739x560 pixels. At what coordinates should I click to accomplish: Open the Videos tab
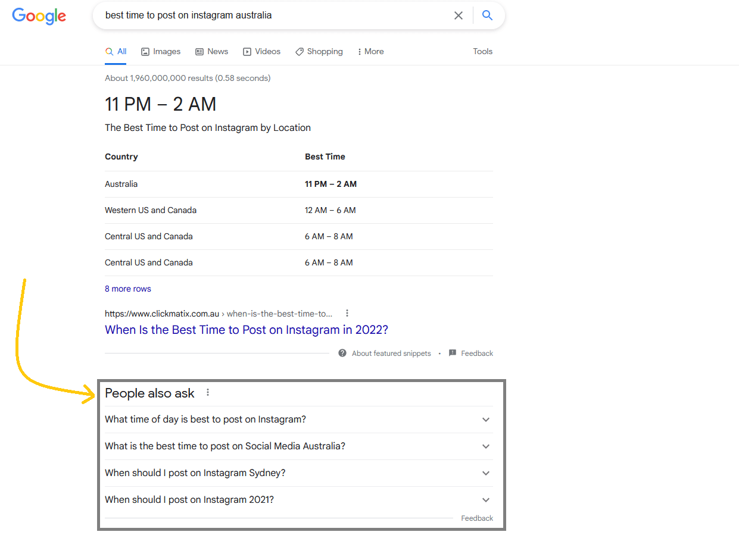pos(262,52)
